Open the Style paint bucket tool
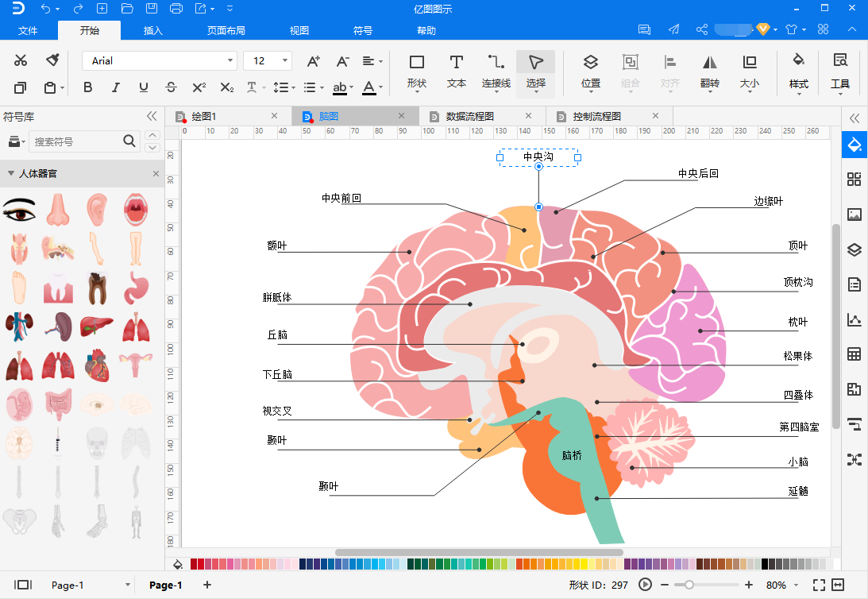The height and width of the screenshot is (599, 868). point(798,71)
